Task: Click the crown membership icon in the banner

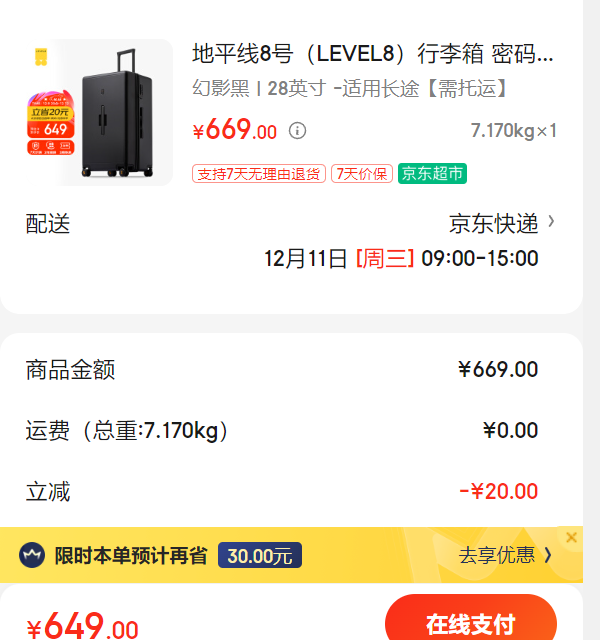Action: click(32, 555)
